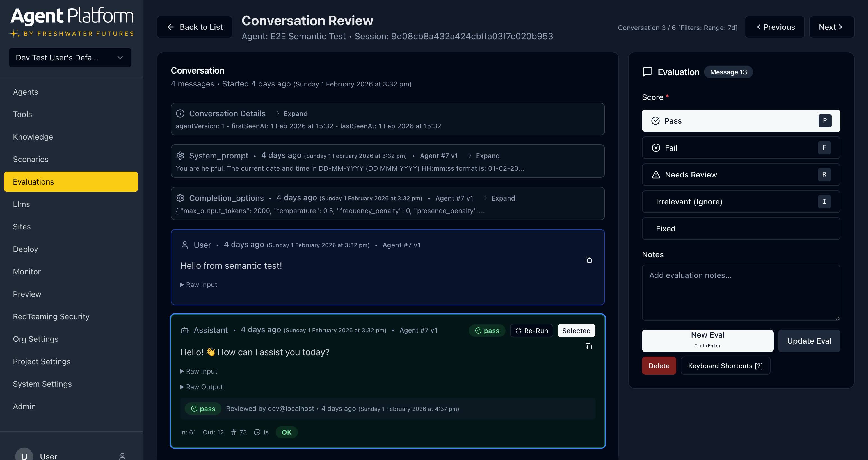Select the Pass score option

coord(741,121)
